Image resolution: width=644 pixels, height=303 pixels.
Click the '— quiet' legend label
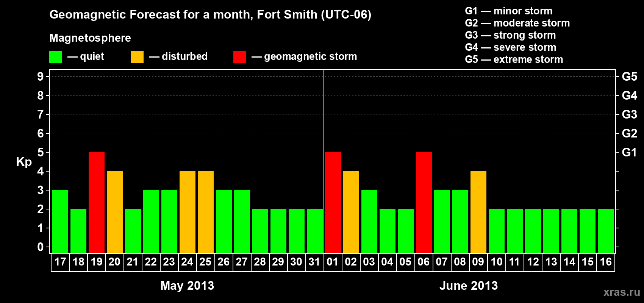pos(86,56)
